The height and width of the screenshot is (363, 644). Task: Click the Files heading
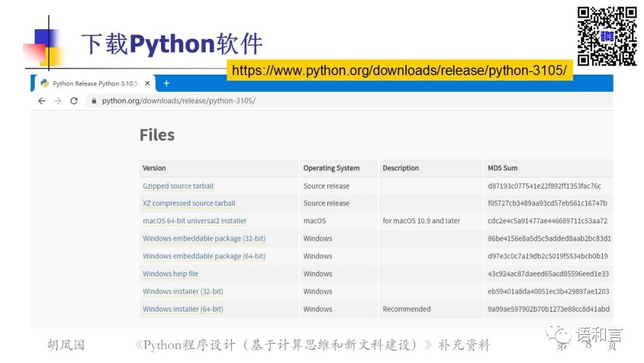click(x=157, y=135)
